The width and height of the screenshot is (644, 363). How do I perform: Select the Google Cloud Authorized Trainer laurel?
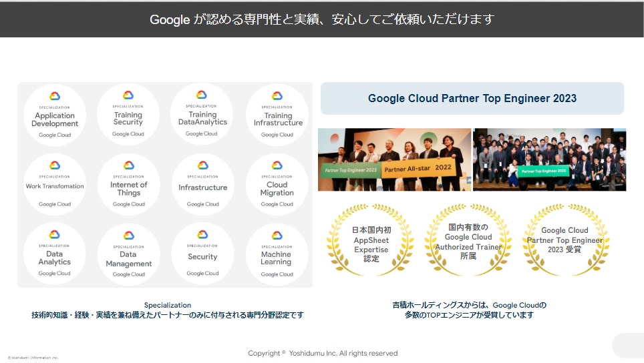click(468, 240)
